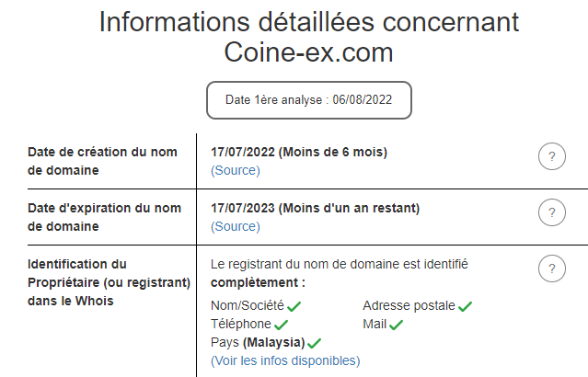Click the green checkmark next to Mail
Image resolution: width=588 pixels, height=377 pixels.
[397, 325]
